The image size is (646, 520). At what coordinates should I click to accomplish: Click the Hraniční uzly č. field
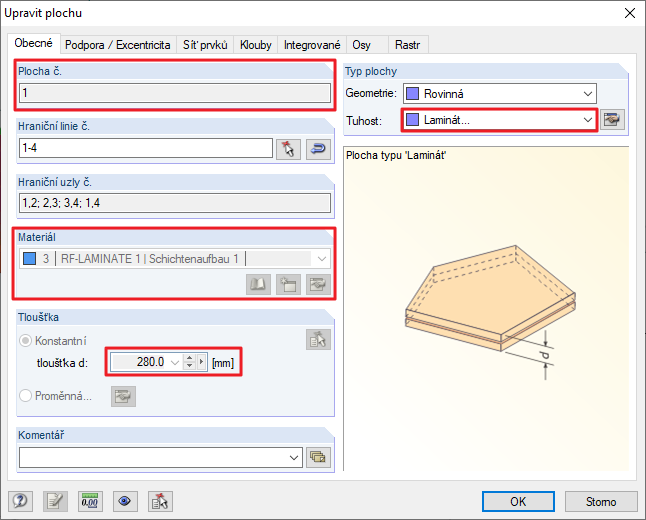coord(175,203)
